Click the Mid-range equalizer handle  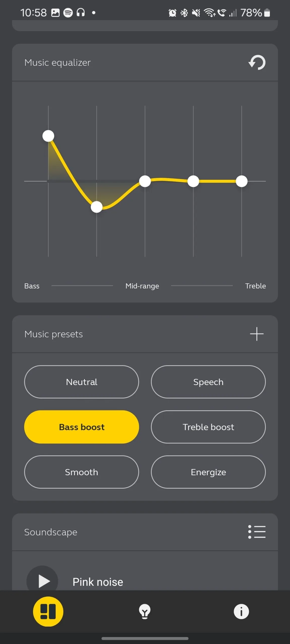click(x=145, y=181)
